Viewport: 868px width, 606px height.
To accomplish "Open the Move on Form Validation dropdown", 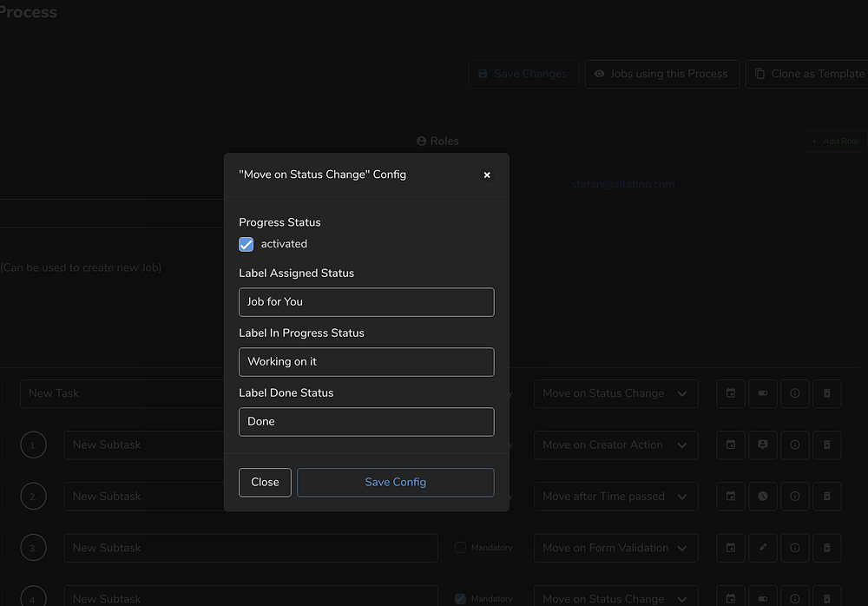I will (615, 548).
